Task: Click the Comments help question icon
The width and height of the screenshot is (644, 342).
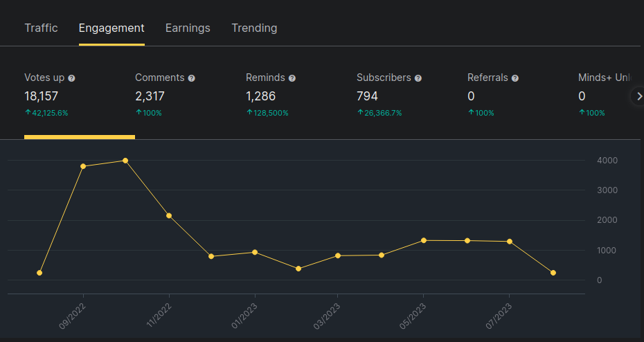Action: [192, 78]
